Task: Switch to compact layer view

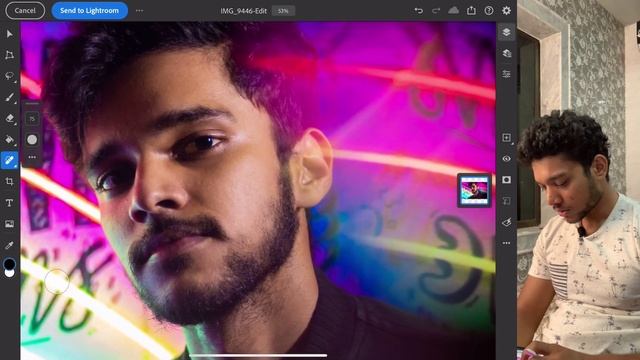Action: [507, 32]
